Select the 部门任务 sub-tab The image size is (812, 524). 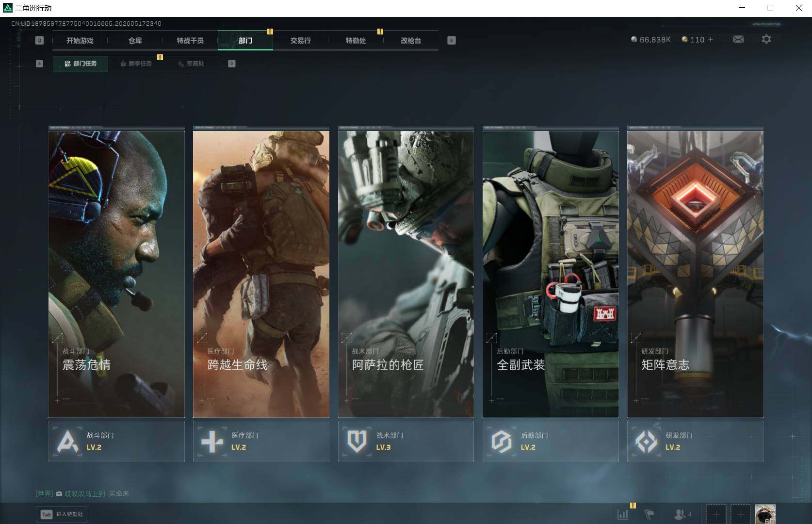81,64
